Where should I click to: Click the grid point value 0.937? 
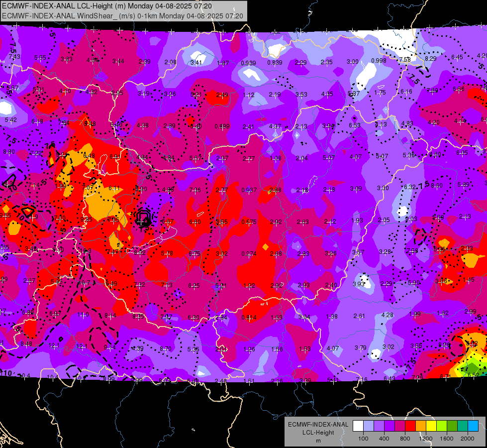point(249,190)
